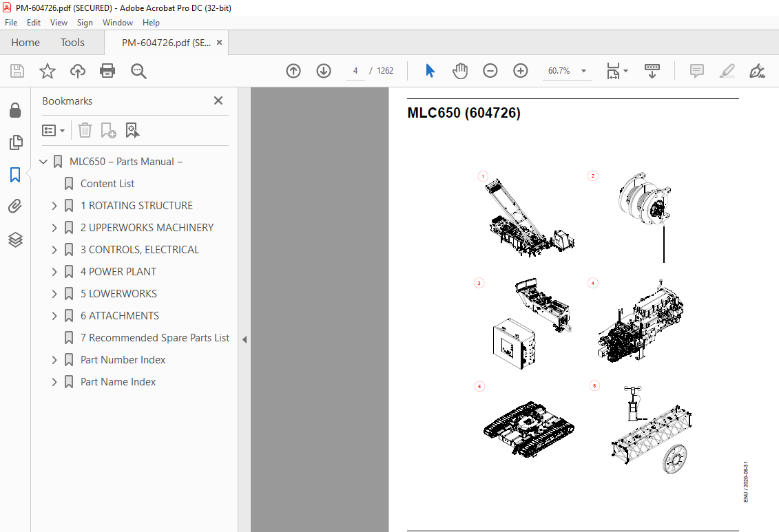This screenshot has height=532, width=779.
Task: Open Content List bookmark
Action: (x=107, y=184)
